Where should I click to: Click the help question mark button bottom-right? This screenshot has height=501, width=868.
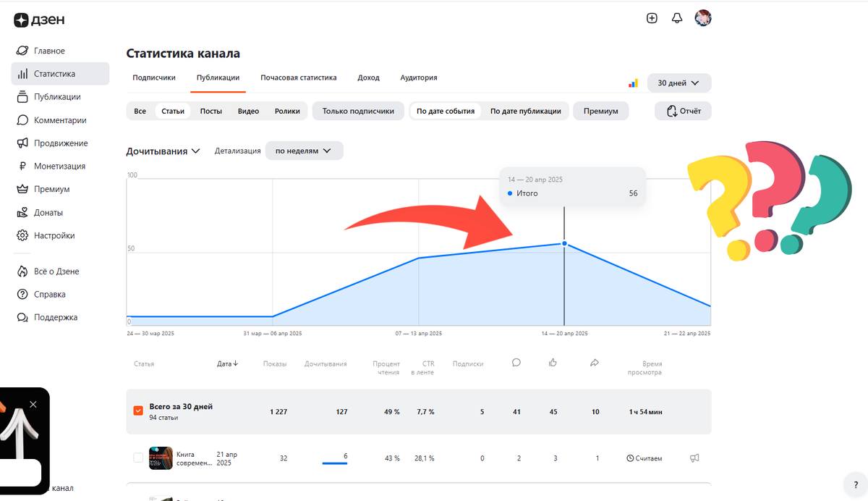pos(856,485)
